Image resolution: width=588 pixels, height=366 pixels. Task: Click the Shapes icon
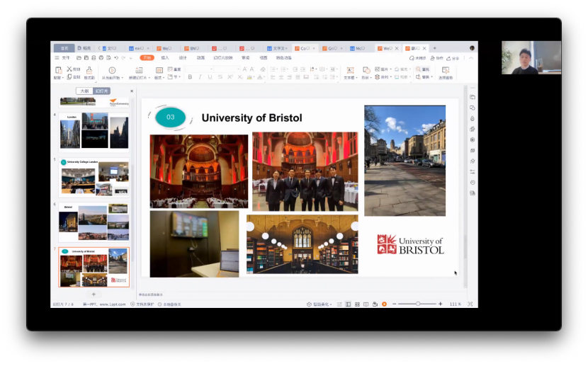coord(366,70)
